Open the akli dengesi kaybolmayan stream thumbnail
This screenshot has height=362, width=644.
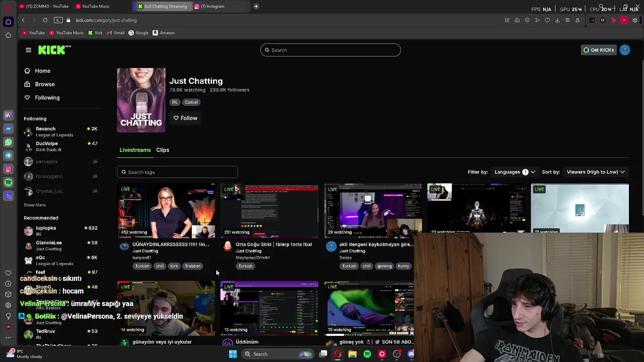pyautogui.click(x=373, y=211)
